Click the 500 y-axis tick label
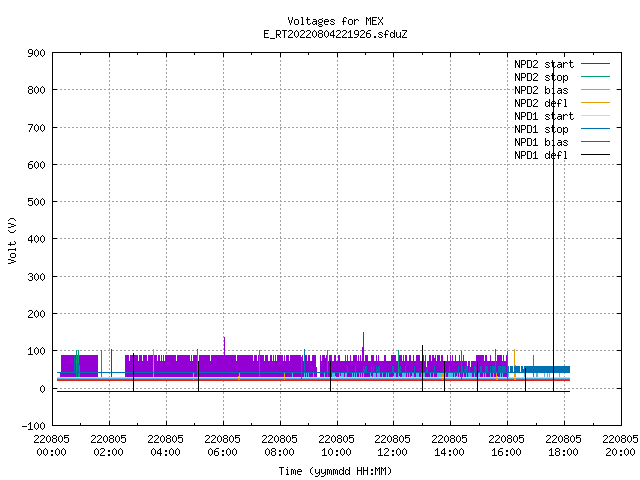Screen dimensions: 640x480 click(x=36, y=202)
